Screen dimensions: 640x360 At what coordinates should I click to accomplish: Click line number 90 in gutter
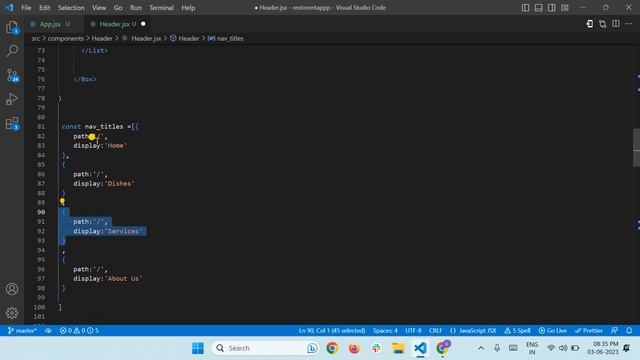click(x=41, y=212)
